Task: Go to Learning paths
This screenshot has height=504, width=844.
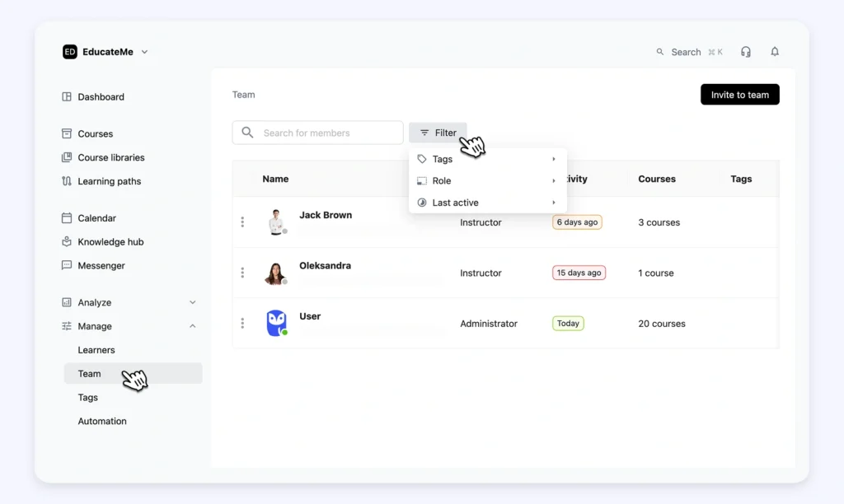Action: click(109, 181)
